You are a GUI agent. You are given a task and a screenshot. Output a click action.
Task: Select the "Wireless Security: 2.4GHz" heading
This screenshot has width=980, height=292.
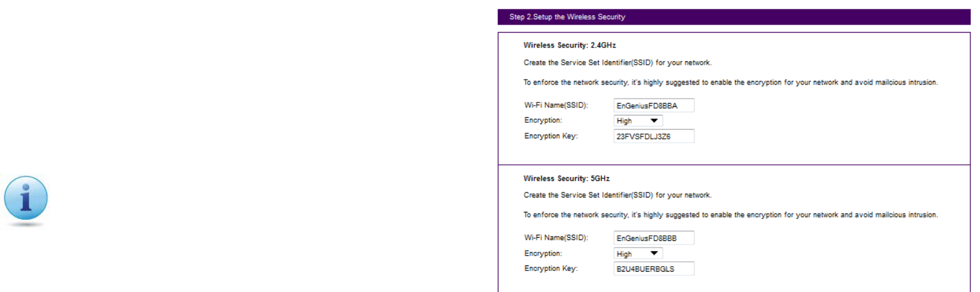pos(569,45)
